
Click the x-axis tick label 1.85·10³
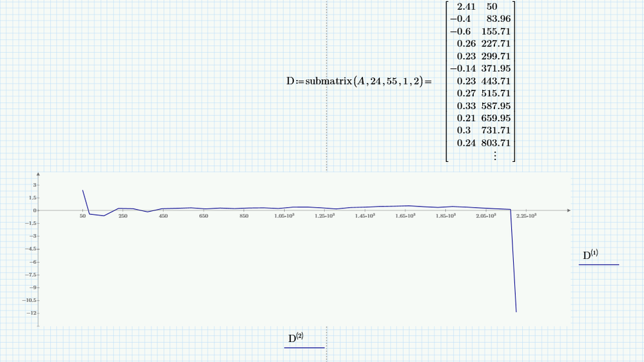coord(445,216)
